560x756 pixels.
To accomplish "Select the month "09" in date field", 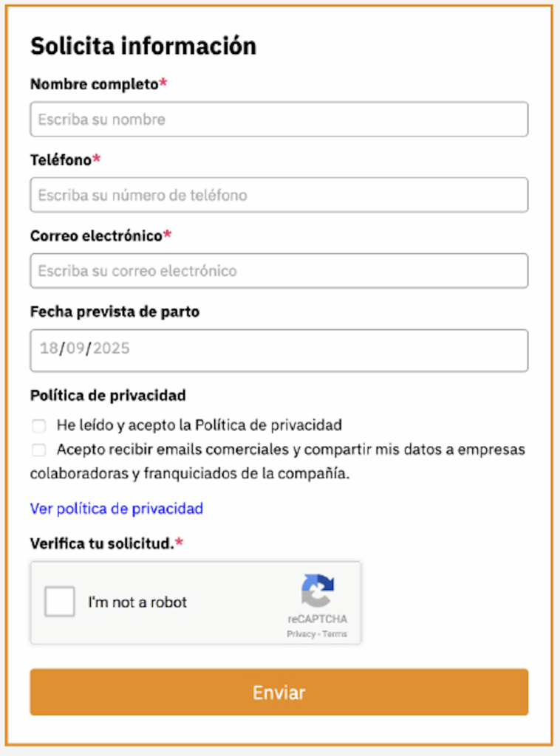I will (75, 348).
